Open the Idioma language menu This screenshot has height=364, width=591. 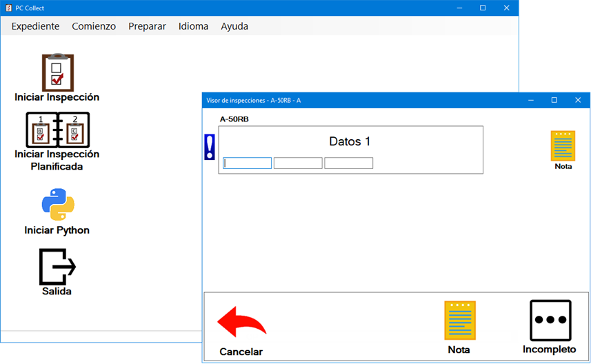[x=193, y=26]
